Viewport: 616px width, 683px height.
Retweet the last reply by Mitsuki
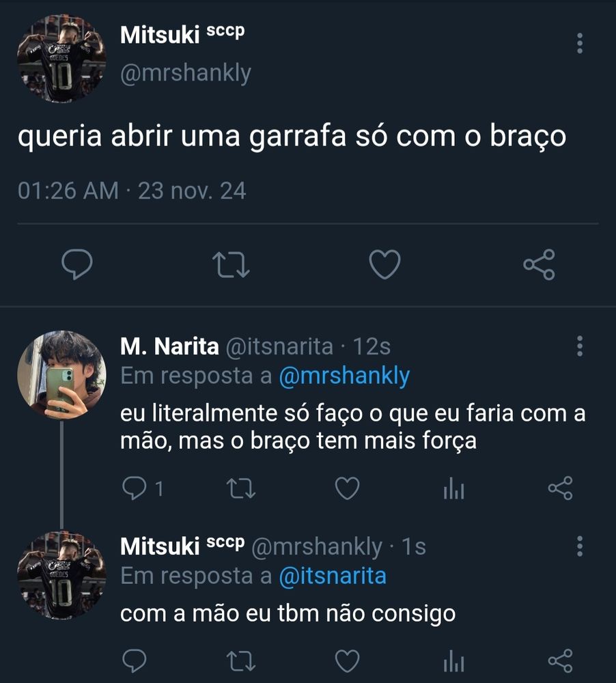[x=241, y=661]
